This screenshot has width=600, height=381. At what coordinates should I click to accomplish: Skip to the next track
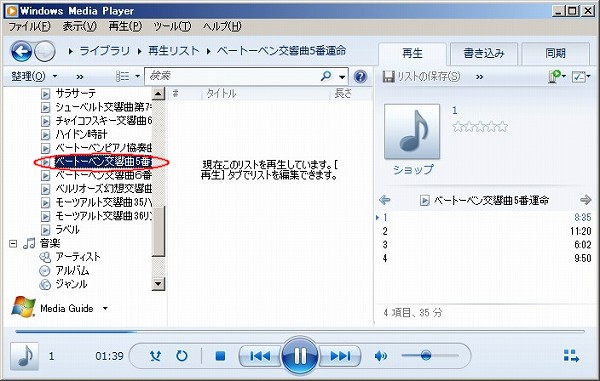click(340, 356)
